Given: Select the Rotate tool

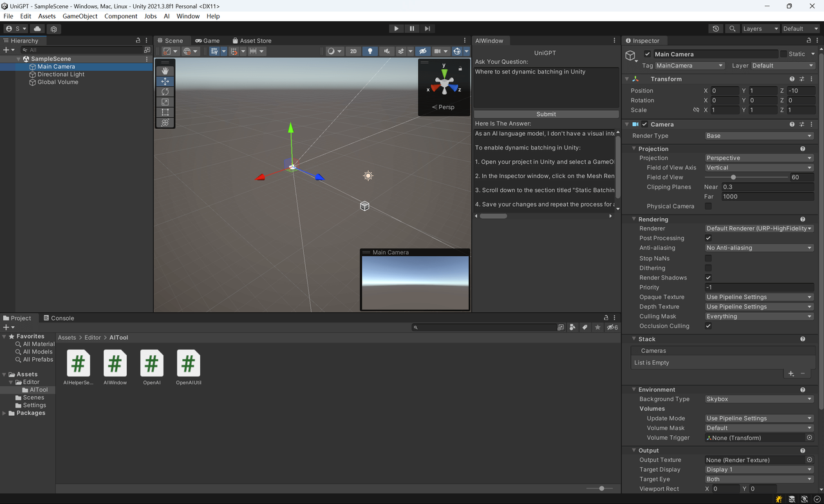Looking at the screenshot, I should (165, 91).
